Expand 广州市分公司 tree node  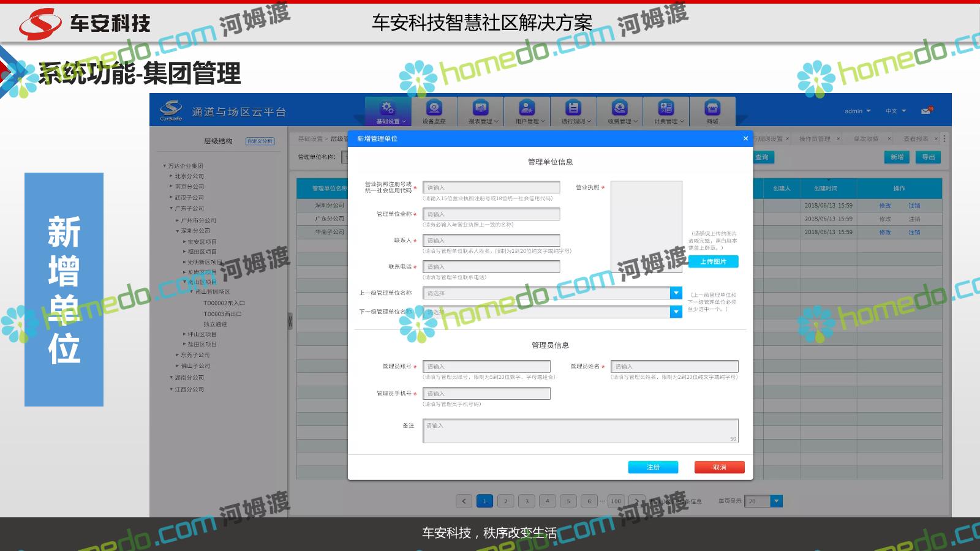pos(178,220)
